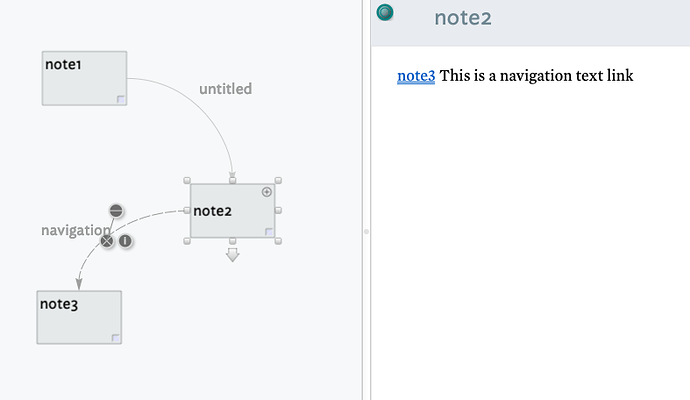Click the minus handle on navigation link

click(x=116, y=211)
